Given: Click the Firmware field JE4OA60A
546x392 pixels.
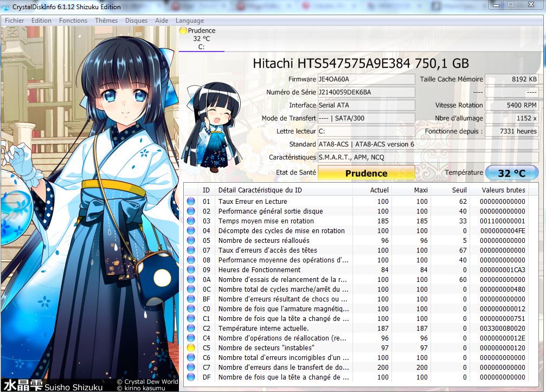Looking at the screenshot, I should click(367, 79).
